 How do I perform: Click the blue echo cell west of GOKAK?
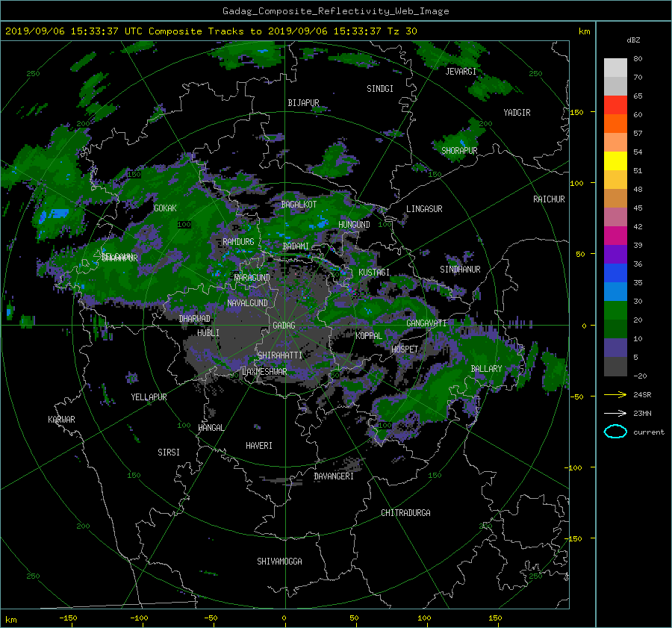(55, 215)
